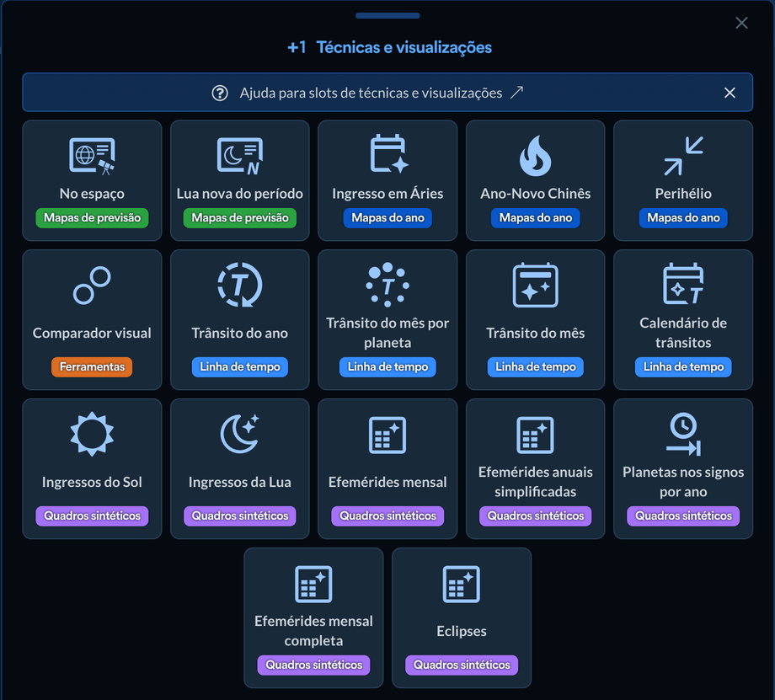Viewport: 775px width, 700px height.
Task: Click the help question mark icon
Action: (220, 93)
